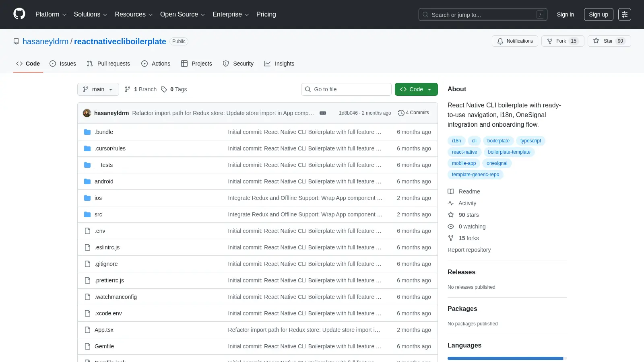644x362 pixels.
Task: Expand the Resources navigation menu
Action: coord(134,14)
